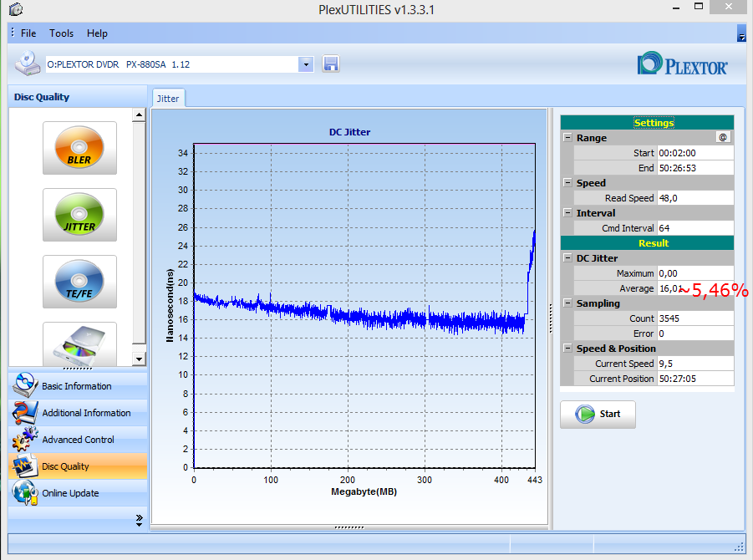The width and height of the screenshot is (753, 560).
Task: Click the Disc Quality list scrollbar thumb
Action: [x=139, y=232]
